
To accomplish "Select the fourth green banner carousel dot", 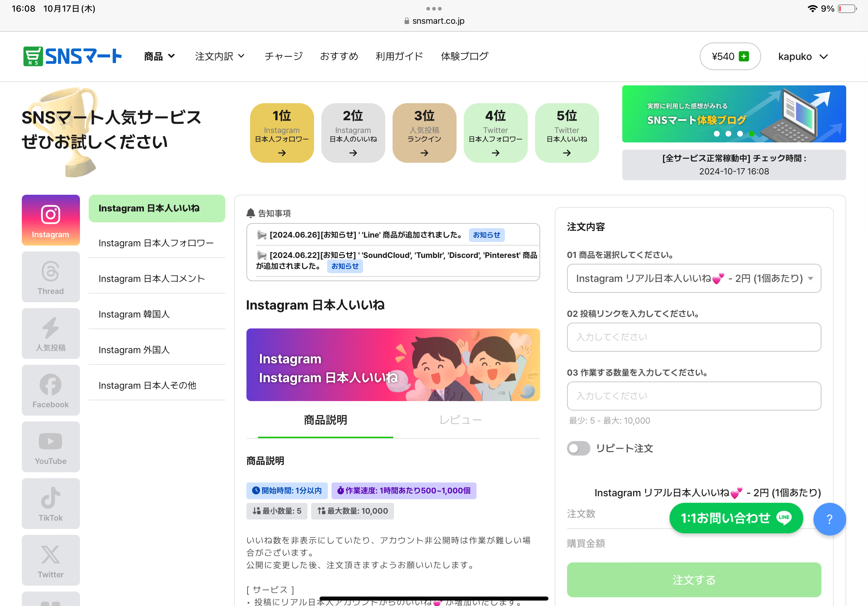I will pyautogui.click(x=752, y=134).
